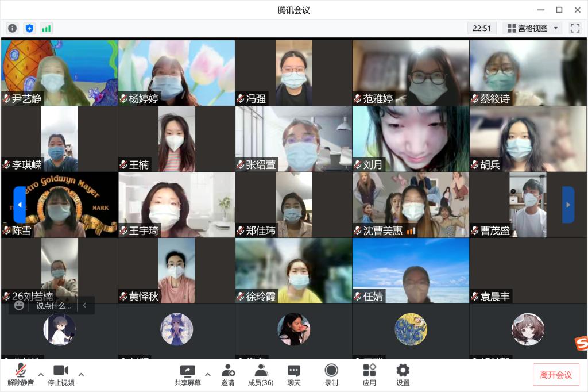The image size is (588, 392).
Task: Toggle camera with 停止视频
Action: click(x=61, y=374)
